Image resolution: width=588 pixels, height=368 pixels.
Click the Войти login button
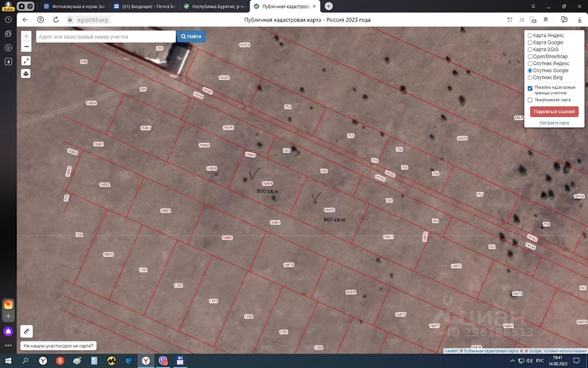pyautogui.click(x=8, y=8)
